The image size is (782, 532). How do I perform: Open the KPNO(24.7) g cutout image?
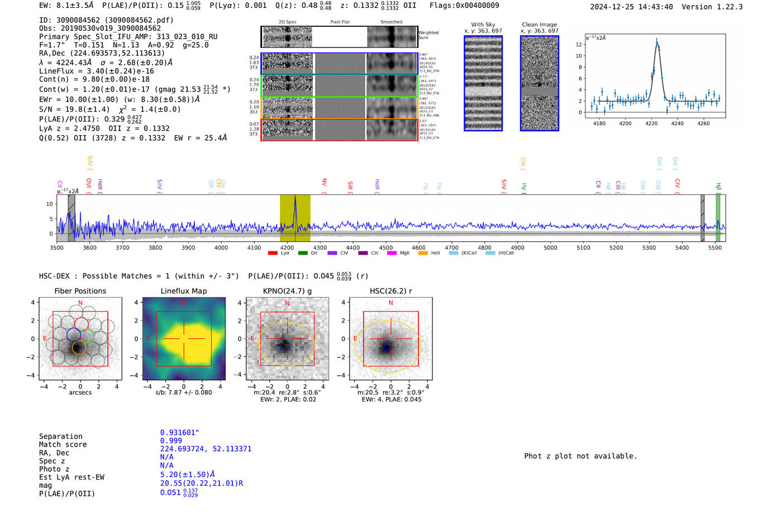[x=287, y=339]
